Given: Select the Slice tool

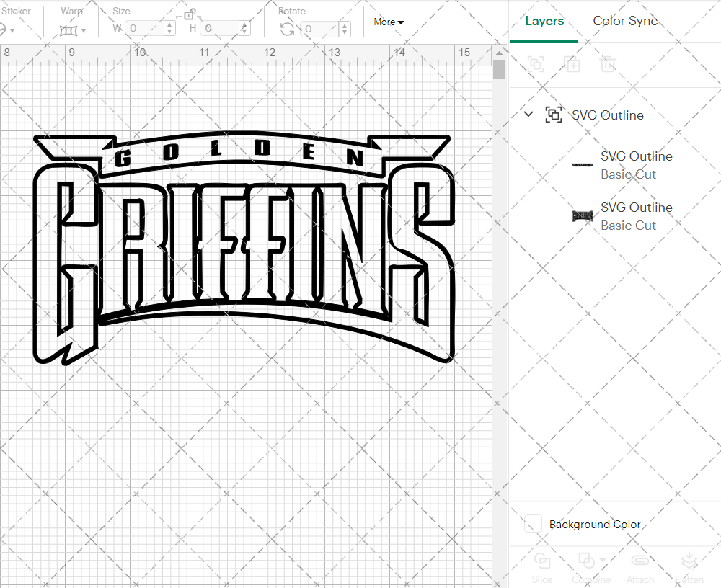Looking at the screenshot, I should click(541, 568).
